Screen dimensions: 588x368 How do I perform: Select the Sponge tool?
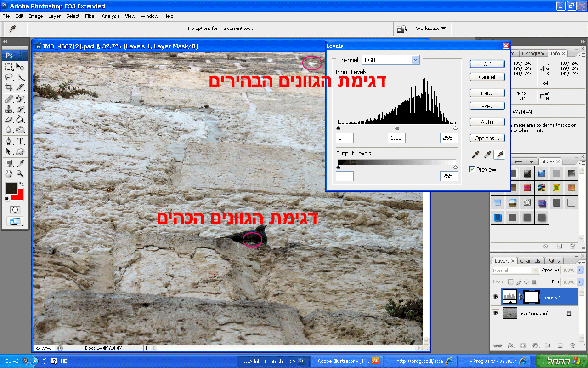(x=20, y=129)
